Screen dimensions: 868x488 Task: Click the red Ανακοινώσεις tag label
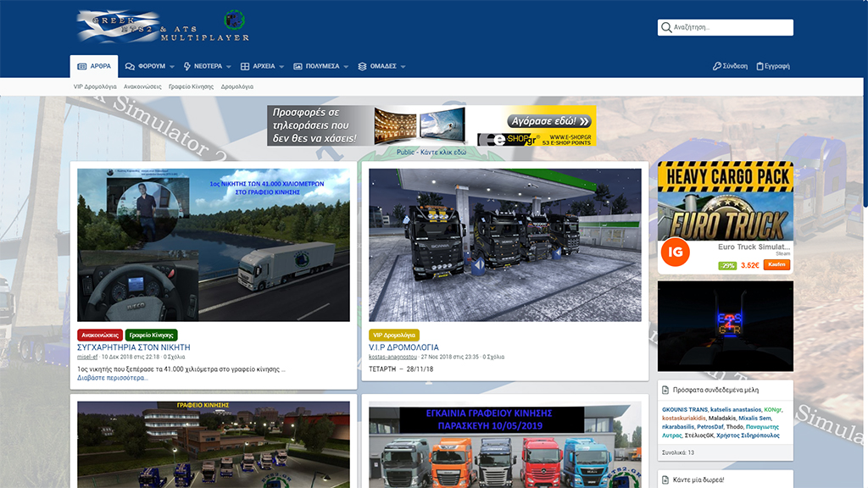[100, 335]
